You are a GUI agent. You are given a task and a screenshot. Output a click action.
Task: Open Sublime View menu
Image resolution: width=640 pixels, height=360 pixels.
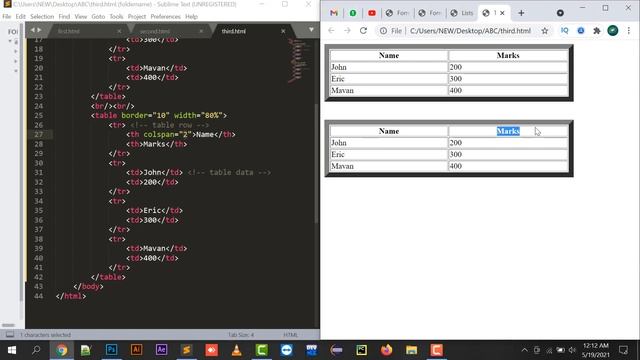pyautogui.click(x=80, y=17)
